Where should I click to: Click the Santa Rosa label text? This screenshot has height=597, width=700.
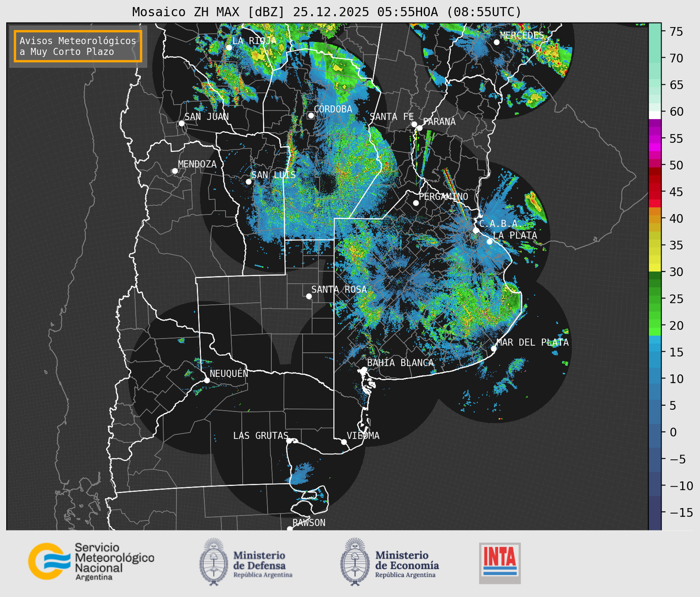click(x=339, y=289)
